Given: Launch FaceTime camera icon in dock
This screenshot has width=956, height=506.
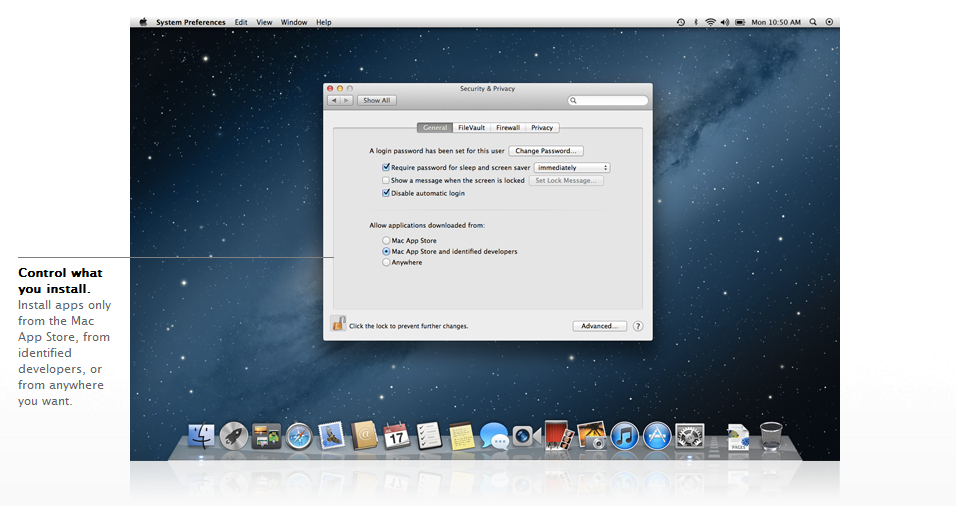Looking at the screenshot, I should pyautogui.click(x=526, y=437).
